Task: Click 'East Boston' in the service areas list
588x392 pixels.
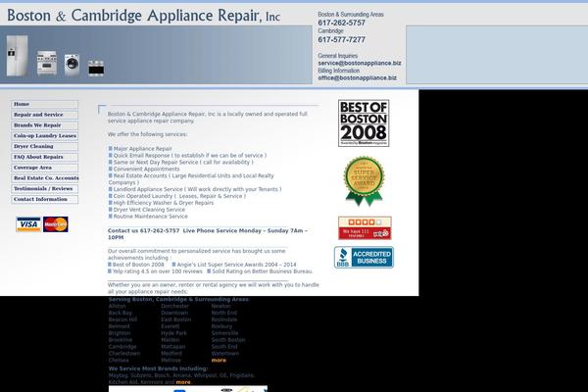Action: (175, 319)
